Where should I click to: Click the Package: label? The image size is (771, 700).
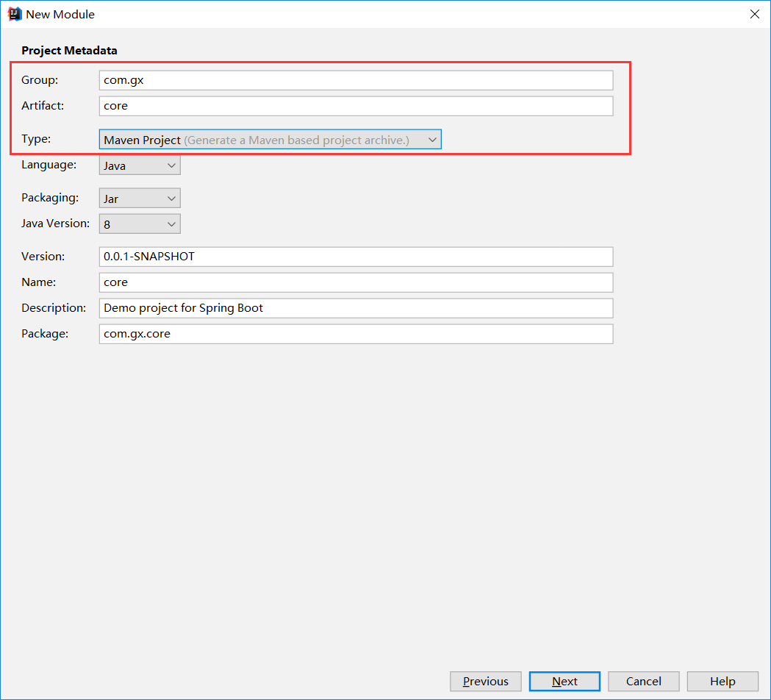click(x=45, y=334)
